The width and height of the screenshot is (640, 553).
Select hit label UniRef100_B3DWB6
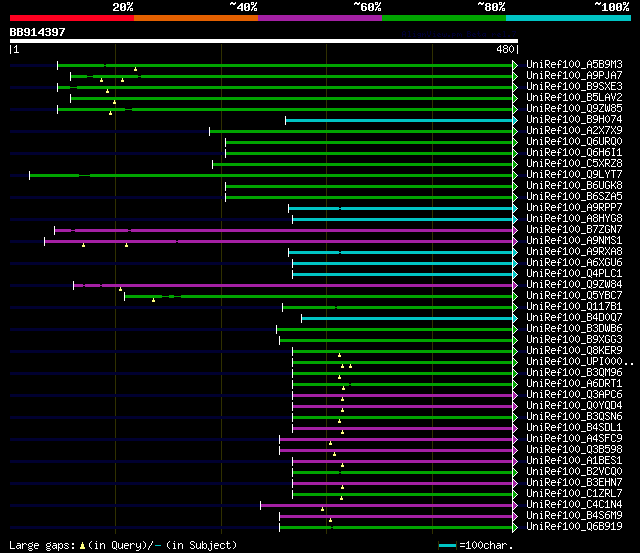pos(574,329)
